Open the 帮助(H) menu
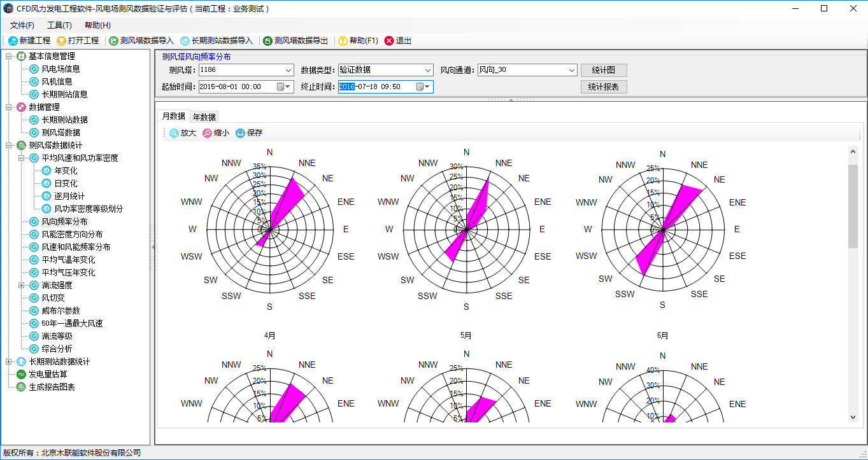868x460 pixels. 97,25
